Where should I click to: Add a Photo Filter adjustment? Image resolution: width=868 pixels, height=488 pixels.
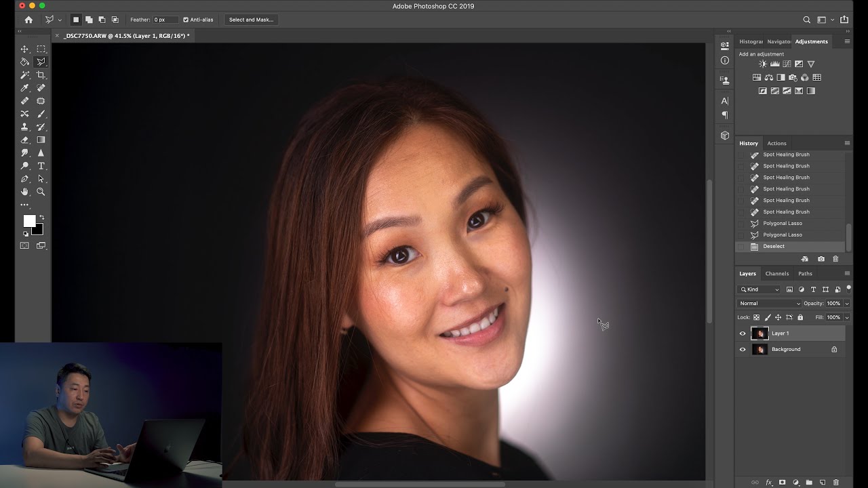pyautogui.click(x=793, y=77)
